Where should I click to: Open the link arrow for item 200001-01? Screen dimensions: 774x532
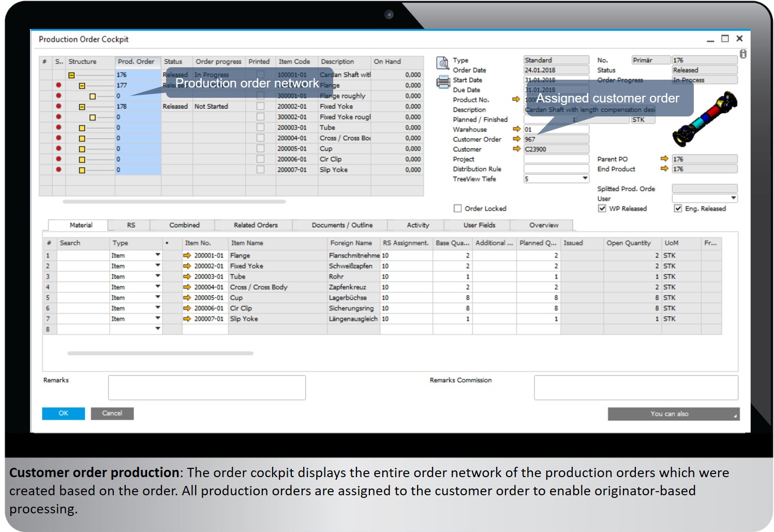pos(187,256)
